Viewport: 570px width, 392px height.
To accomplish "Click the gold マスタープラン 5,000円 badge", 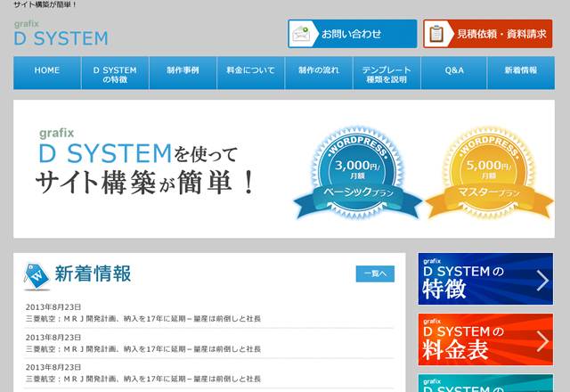I will coord(489,173).
